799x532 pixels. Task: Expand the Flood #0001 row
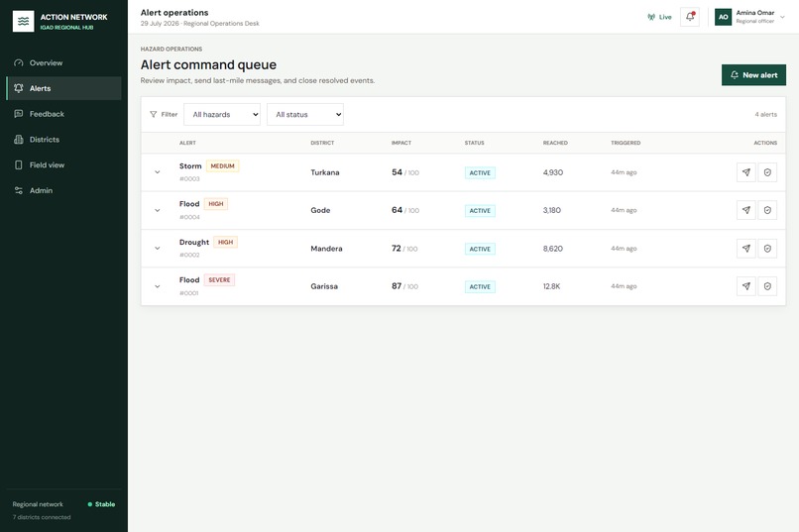(158, 286)
